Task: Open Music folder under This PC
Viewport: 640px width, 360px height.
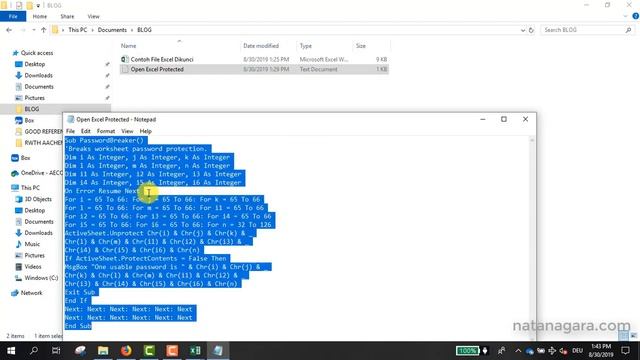Action: coord(32,244)
